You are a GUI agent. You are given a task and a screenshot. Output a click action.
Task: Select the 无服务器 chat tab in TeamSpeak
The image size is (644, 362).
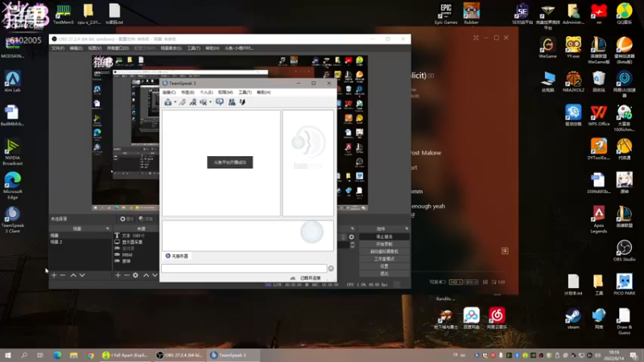coord(177,256)
